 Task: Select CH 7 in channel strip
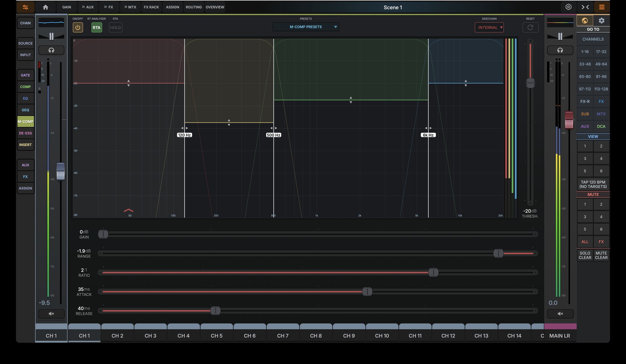pos(283,336)
